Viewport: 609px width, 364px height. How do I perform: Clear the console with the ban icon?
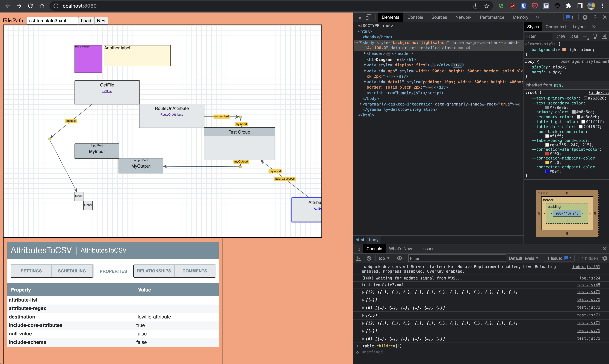pos(369,258)
